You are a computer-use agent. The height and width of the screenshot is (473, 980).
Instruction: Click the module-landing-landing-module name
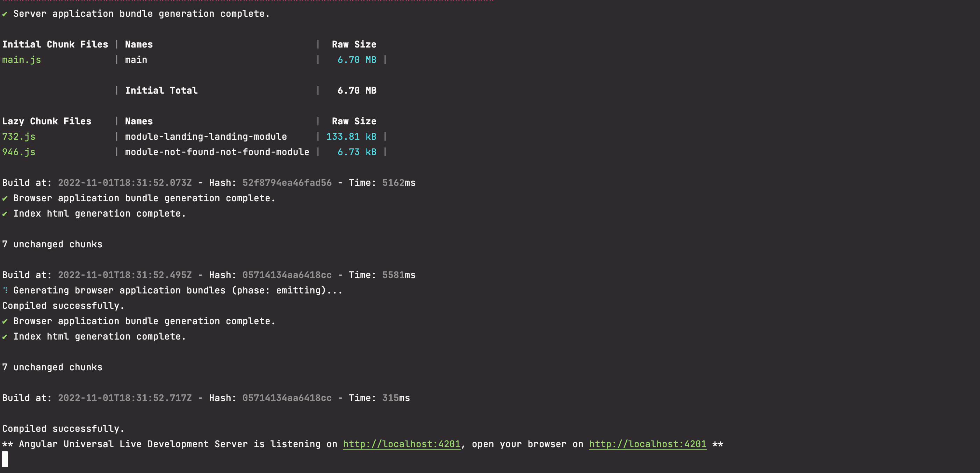pyautogui.click(x=206, y=137)
